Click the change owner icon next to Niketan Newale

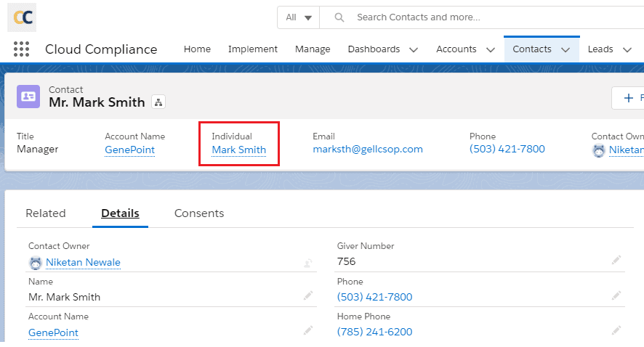click(x=308, y=263)
